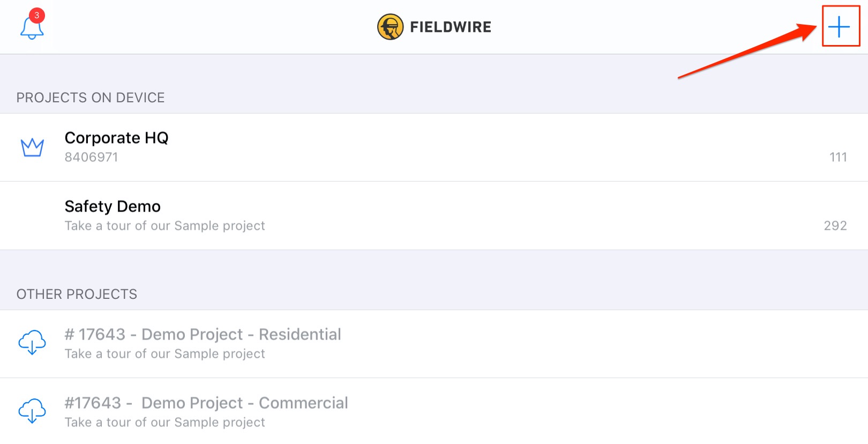The width and height of the screenshot is (868, 444).
Task: Open the Safety Demo project
Action: click(x=434, y=216)
